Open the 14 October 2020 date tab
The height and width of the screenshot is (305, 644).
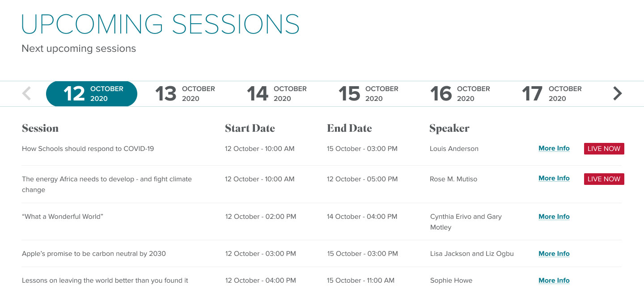tap(277, 94)
